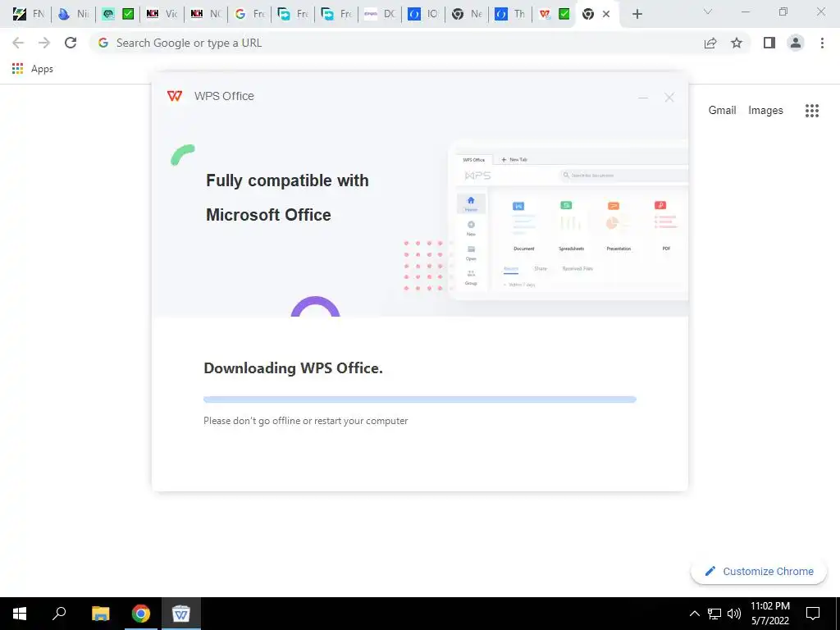Viewport: 840px width, 630px height.
Task: Open Chrome's three-dot menu
Action: 822,43
